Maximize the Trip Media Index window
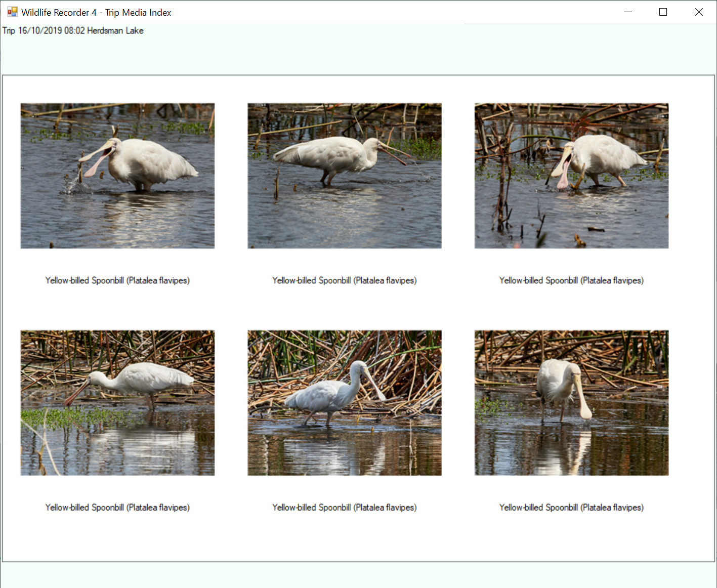Screen dimensions: 717x588 coord(663,12)
